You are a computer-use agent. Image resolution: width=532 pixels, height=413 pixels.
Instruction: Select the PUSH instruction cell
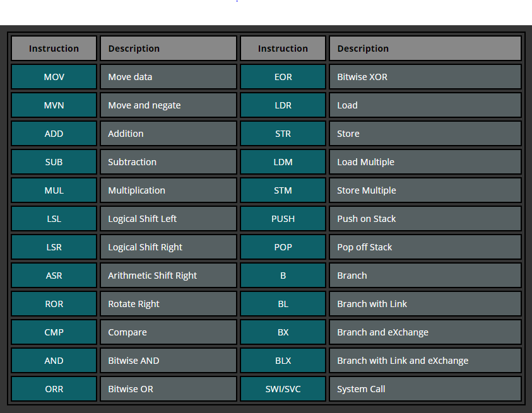(283, 219)
